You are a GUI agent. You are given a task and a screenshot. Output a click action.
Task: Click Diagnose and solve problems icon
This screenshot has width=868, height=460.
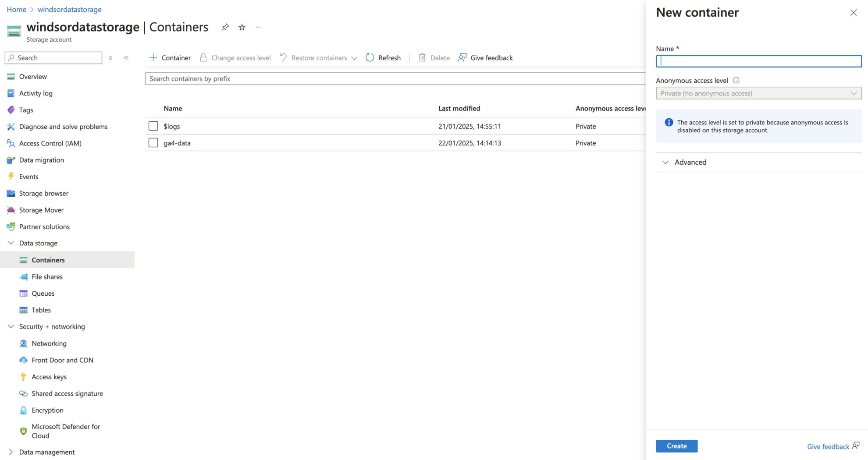tap(11, 127)
